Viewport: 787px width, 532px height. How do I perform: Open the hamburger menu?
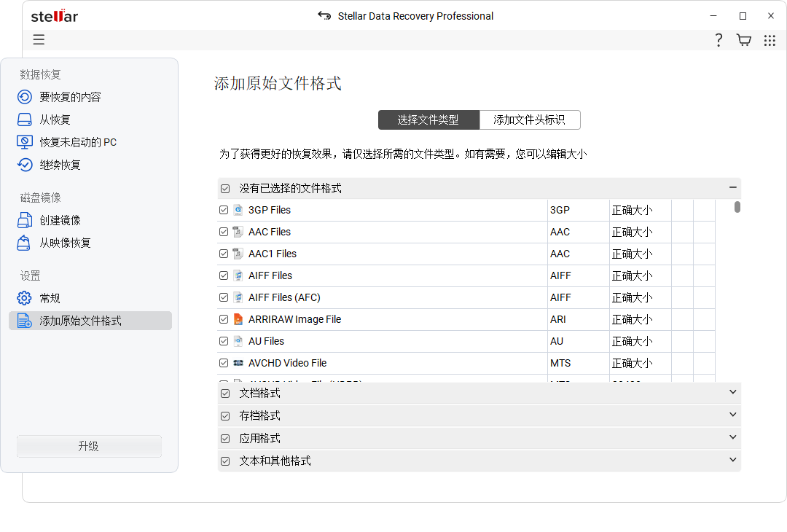[x=39, y=39]
